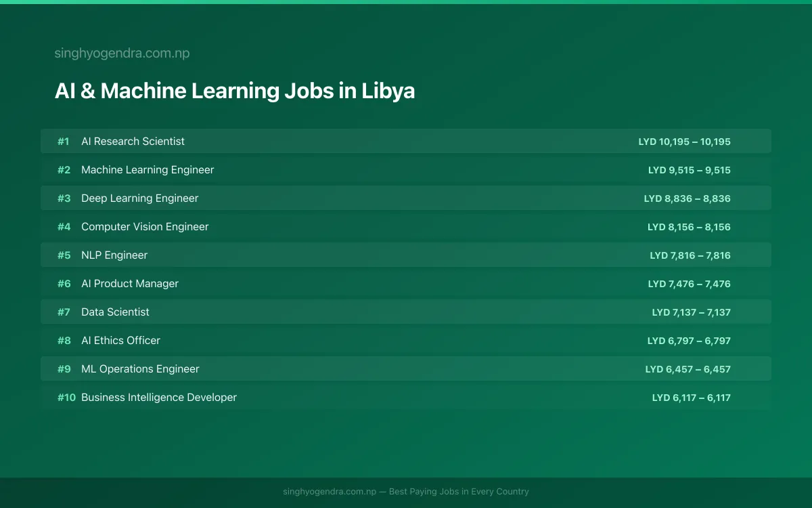The image size is (812, 508).
Task: Click the singhyogendra.com.np header text
Action: (x=122, y=53)
